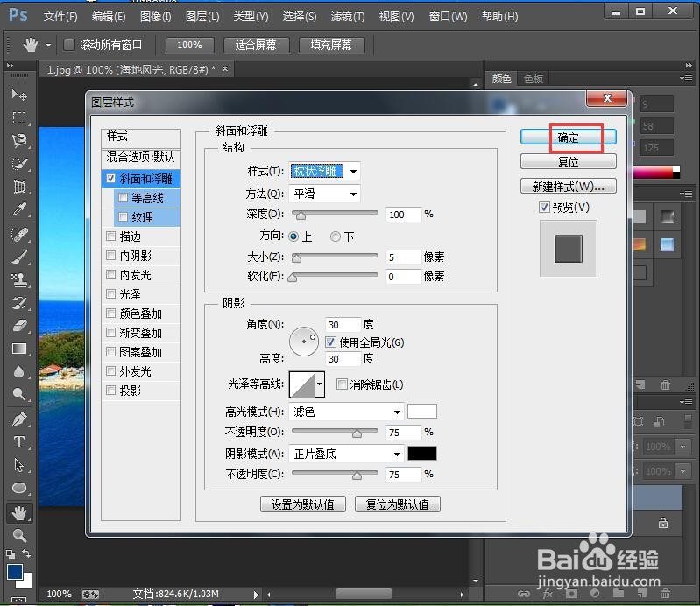The width and height of the screenshot is (700, 606).
Task: Click the 新建样式 button
Action: click(x=568, y=186)
